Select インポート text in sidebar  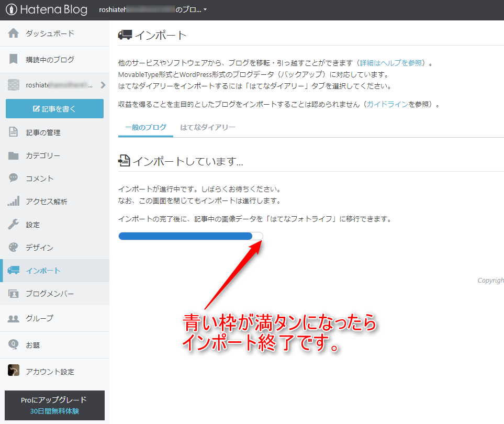coord(43,271)
